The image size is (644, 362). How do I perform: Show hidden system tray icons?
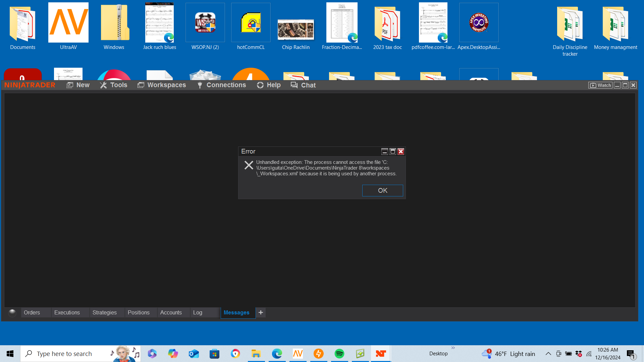[x=548, y=354]
